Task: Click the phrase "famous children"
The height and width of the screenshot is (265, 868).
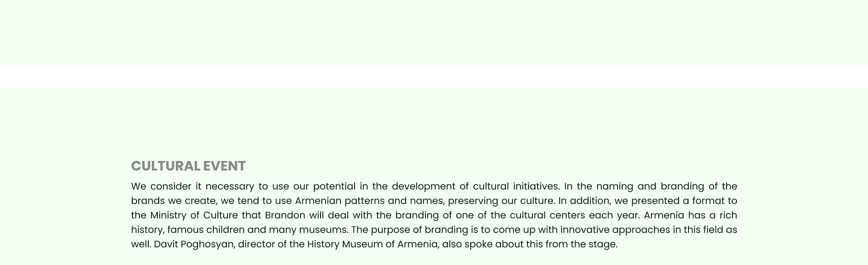Action: coord(206,230)
